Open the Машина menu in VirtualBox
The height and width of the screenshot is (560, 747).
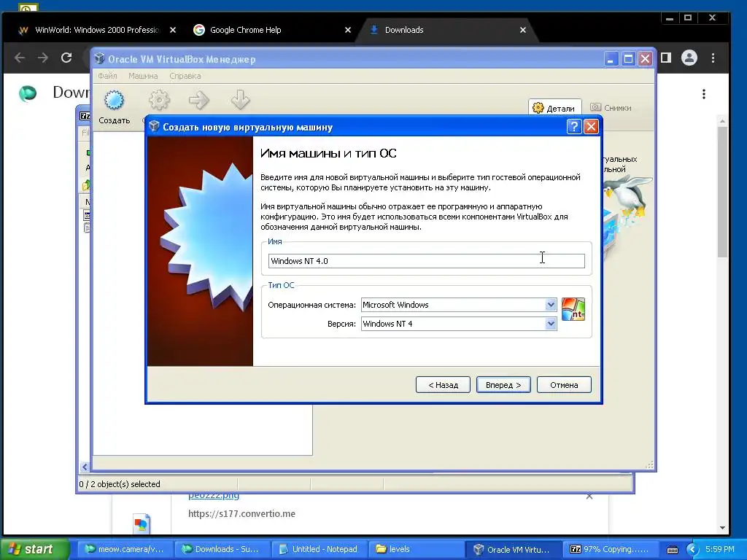tap(143, 76)
